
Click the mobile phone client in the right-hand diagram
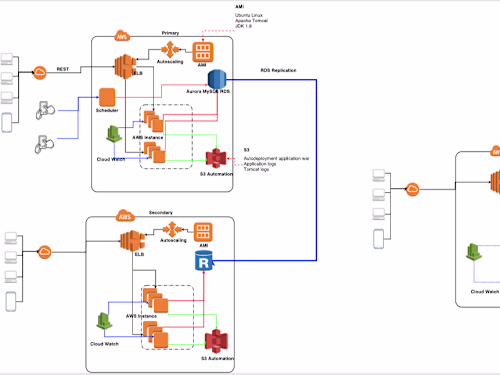[378, 239]
